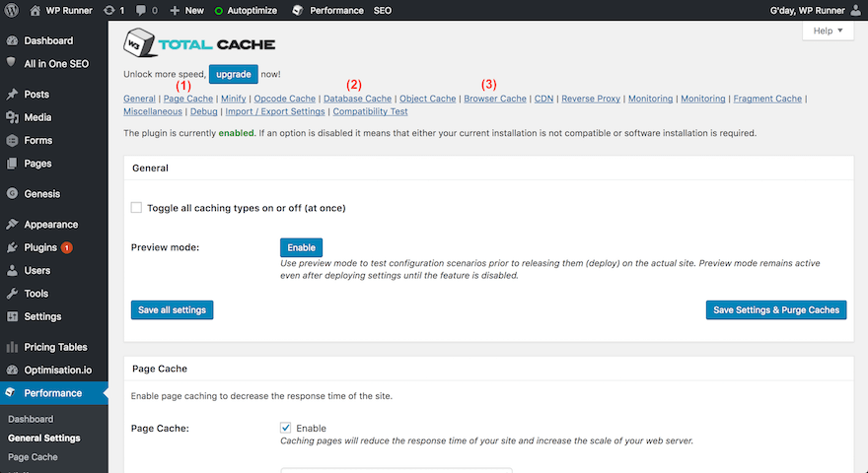Jump to General section link

[139, 99]
